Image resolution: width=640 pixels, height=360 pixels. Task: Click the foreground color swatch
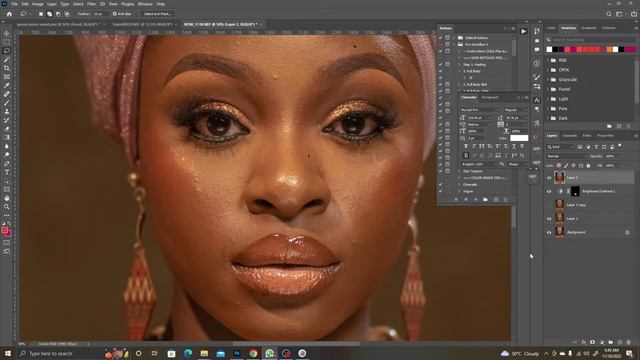point(4,231)
